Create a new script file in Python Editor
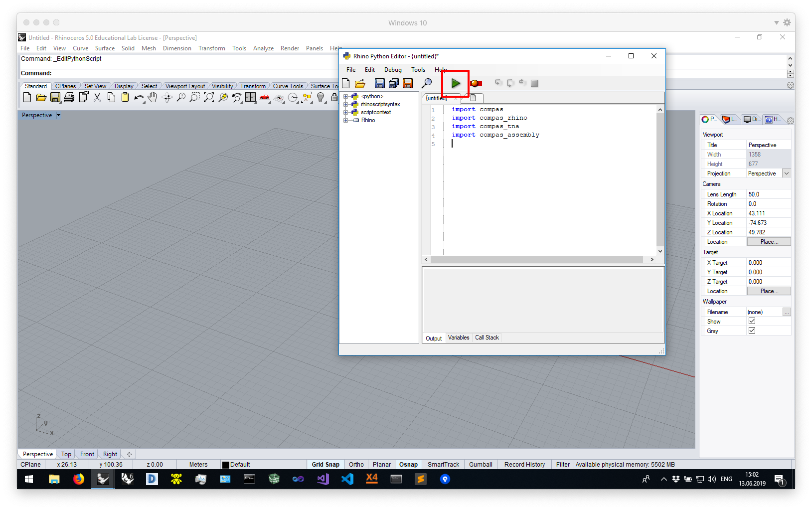 click(x=346, y=83)
